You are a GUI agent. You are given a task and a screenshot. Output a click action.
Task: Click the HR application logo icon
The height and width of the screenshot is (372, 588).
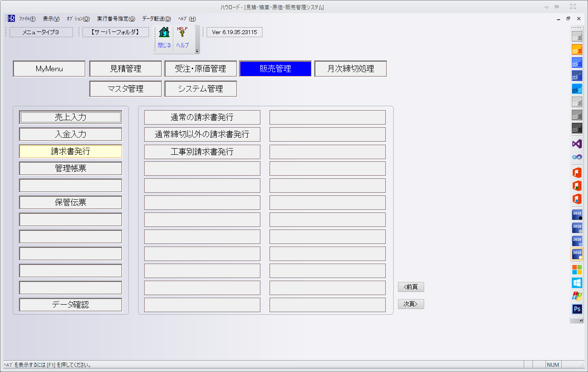[x=11, y=19]
